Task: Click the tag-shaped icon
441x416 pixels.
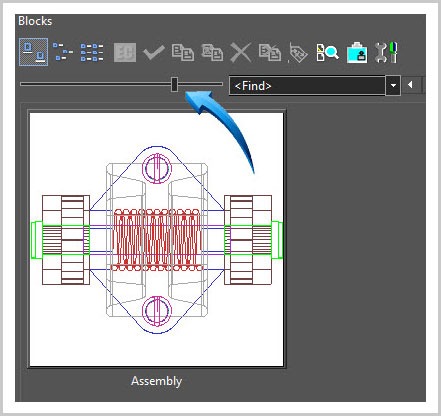Action: (x=298, y=53)
